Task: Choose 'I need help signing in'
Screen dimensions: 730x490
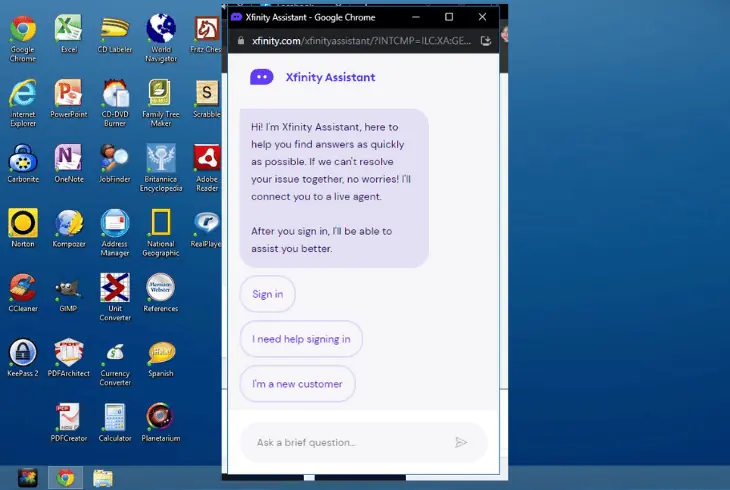Action: point(301,339)
